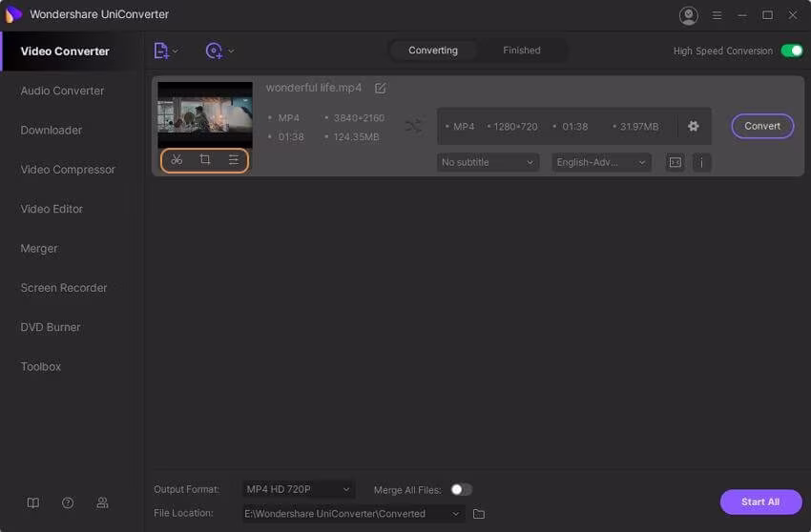Switch to the Finished tab

pyautogui.click(x=521, y=51)
